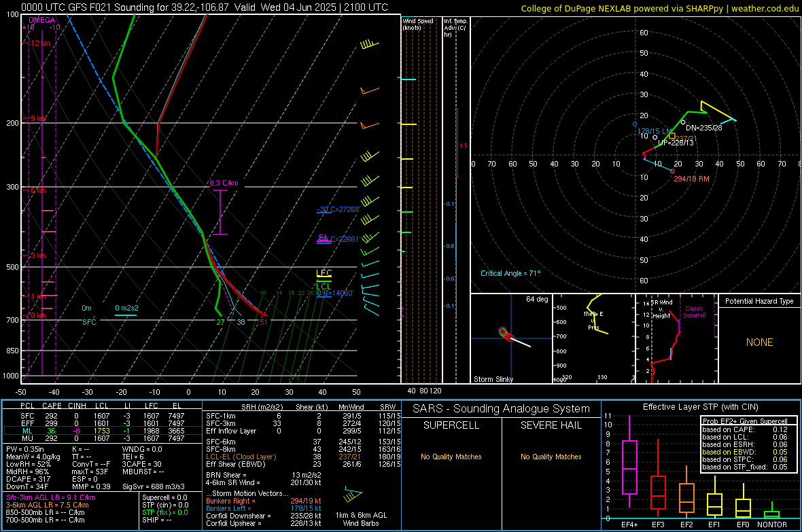Click the '0 m2s2' inflow label
Image resolution: width=802 pixels, height=532 pixels.
[126, 308]
